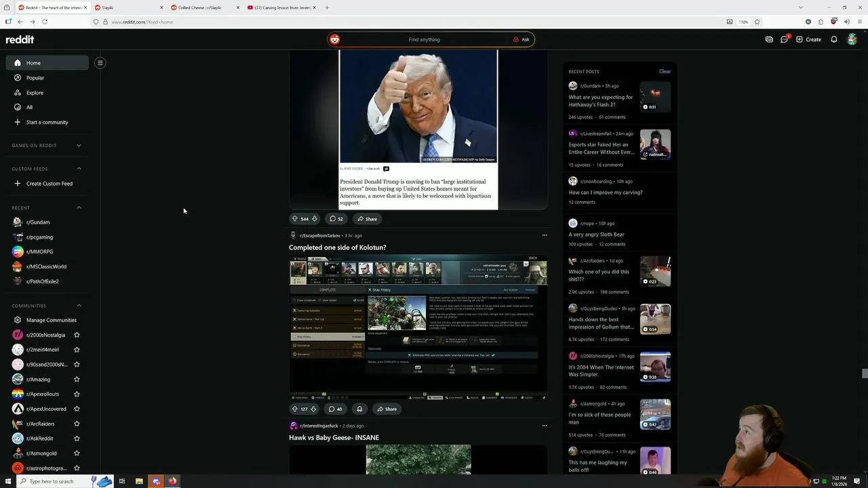This screenshot has height=488, width=868.
Task: Open the advertise icon in header
Action: pos(769,39)
